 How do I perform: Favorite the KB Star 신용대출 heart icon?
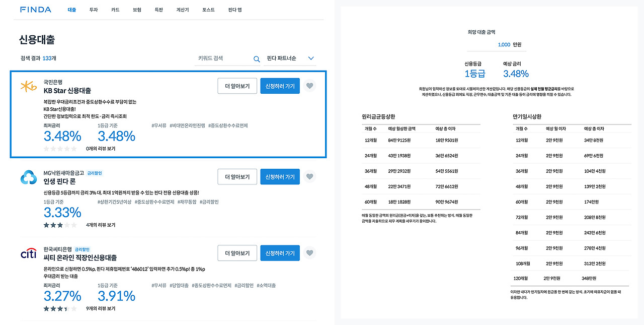[310, 86]
